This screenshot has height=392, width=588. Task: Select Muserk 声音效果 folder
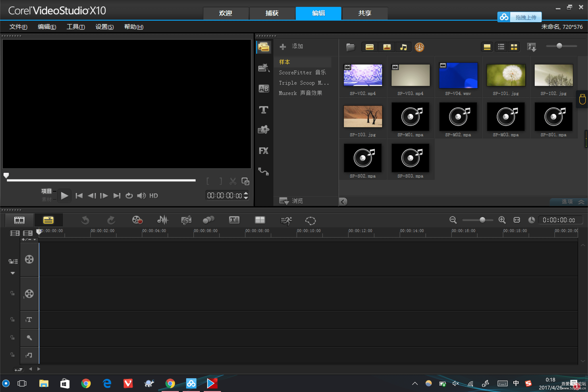point(300,93)
